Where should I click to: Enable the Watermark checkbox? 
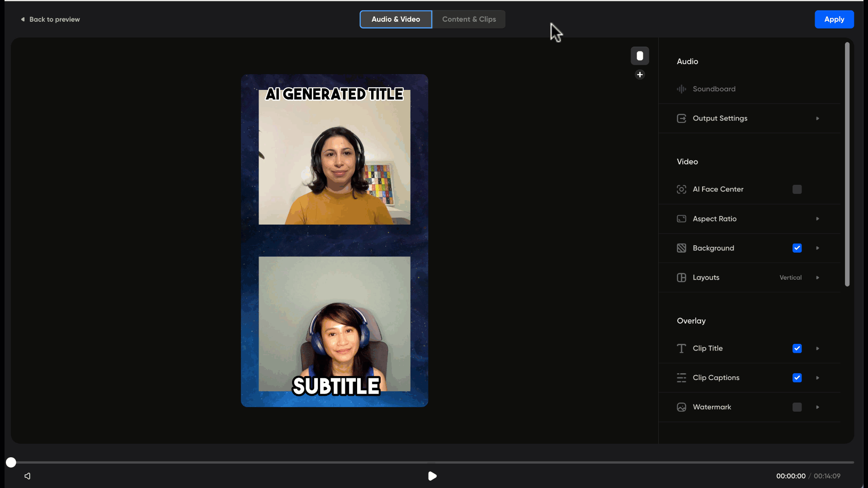[797, 407]
